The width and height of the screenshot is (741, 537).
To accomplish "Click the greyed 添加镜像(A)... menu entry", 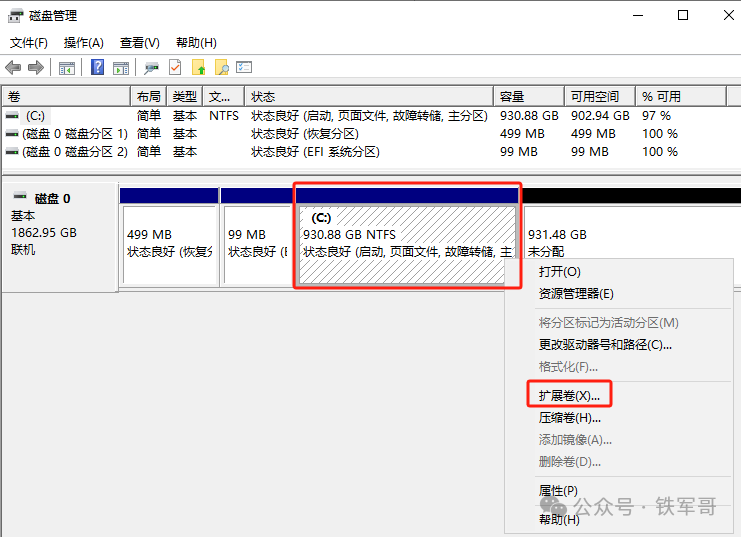I will [x=575, y=440].
